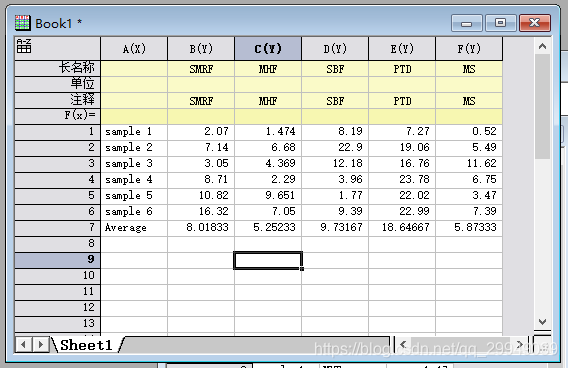Click the unit cell under column B(Y)
The height and width of the screenshot is (368, 568).
(201, 84)
